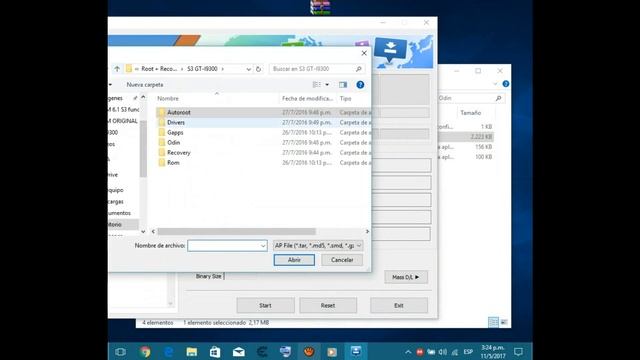Open Microsoft Store from taskbar
This screenshot has height=360, width=640.
pyautogui.click(x=215, y=351)
